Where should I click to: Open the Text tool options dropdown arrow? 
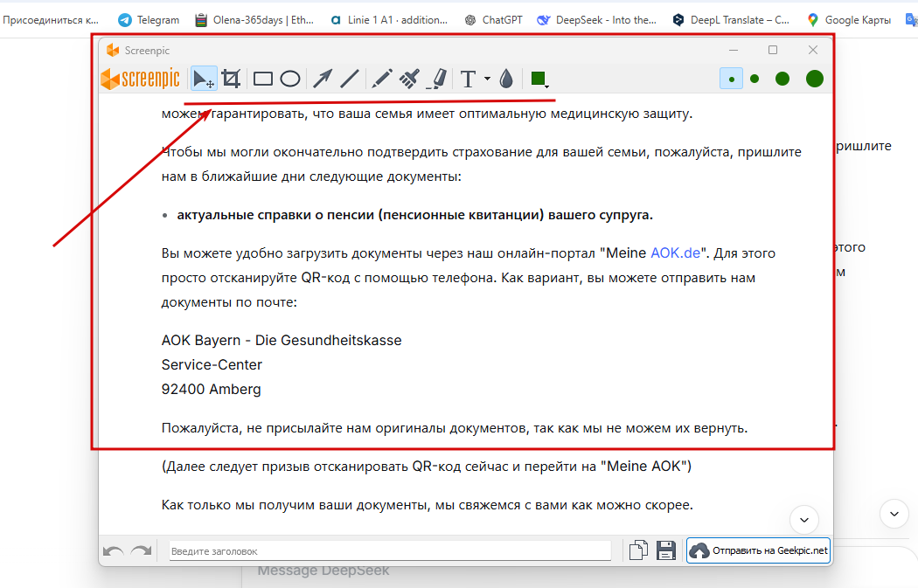[x=487, y=79]
